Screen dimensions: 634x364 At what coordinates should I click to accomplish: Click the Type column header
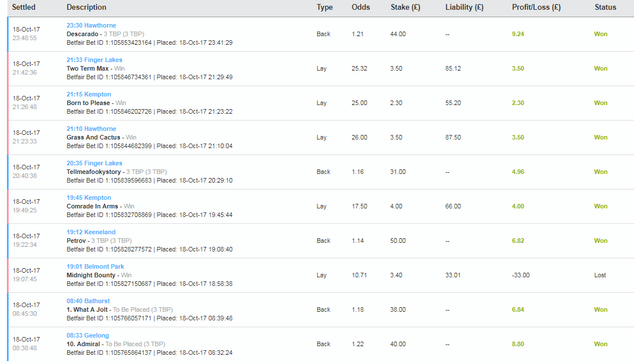[x=325, y=7]
